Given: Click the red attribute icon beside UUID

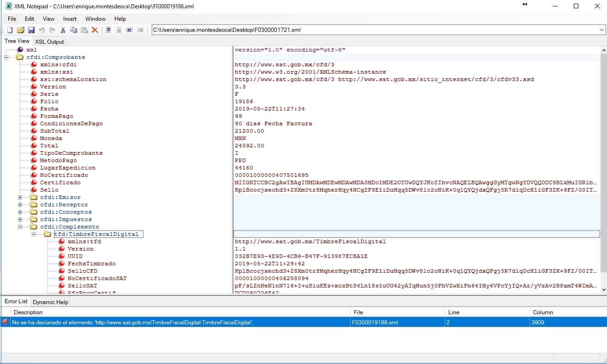Looking at the screenshot, I should point(61,256).
